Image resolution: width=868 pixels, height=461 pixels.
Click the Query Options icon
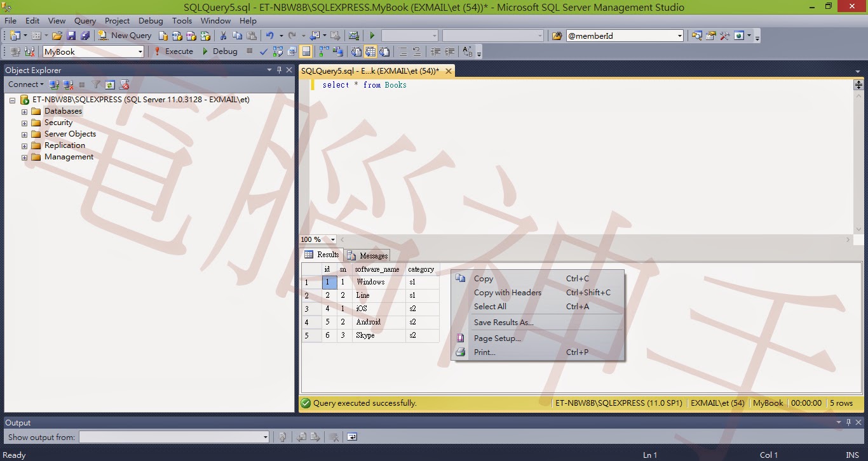(292, 51)
